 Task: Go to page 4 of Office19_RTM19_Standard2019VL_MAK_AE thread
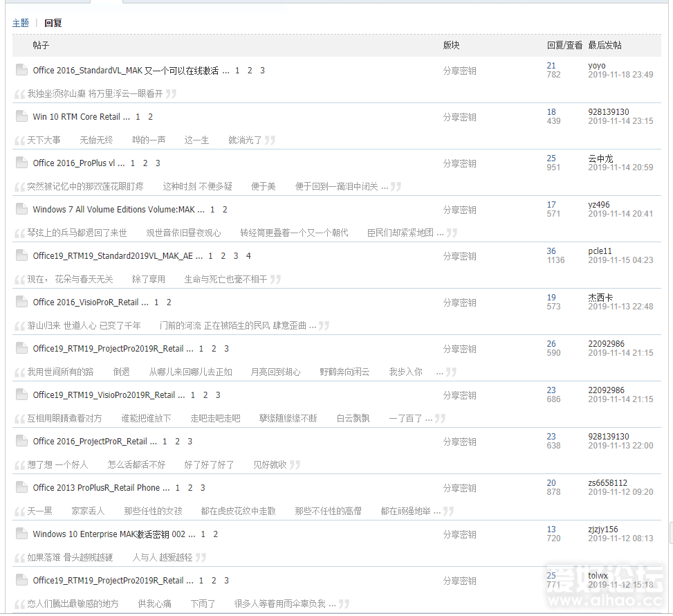(x=248, y=256)
